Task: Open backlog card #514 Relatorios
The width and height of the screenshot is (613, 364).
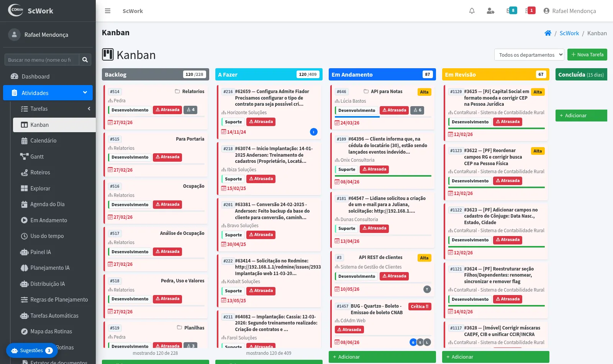Action: (156, 107)
